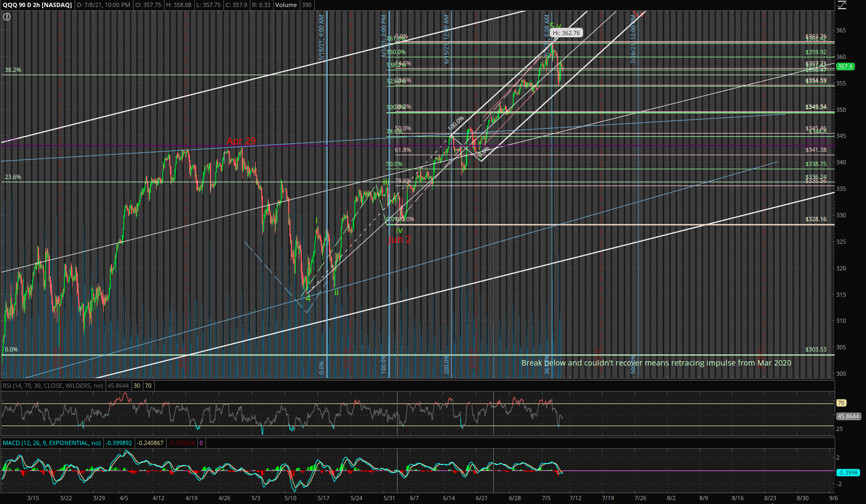Click the chart info exclamation icon
This screenshot has width=866, height=504.
click(x=6, y=17)
